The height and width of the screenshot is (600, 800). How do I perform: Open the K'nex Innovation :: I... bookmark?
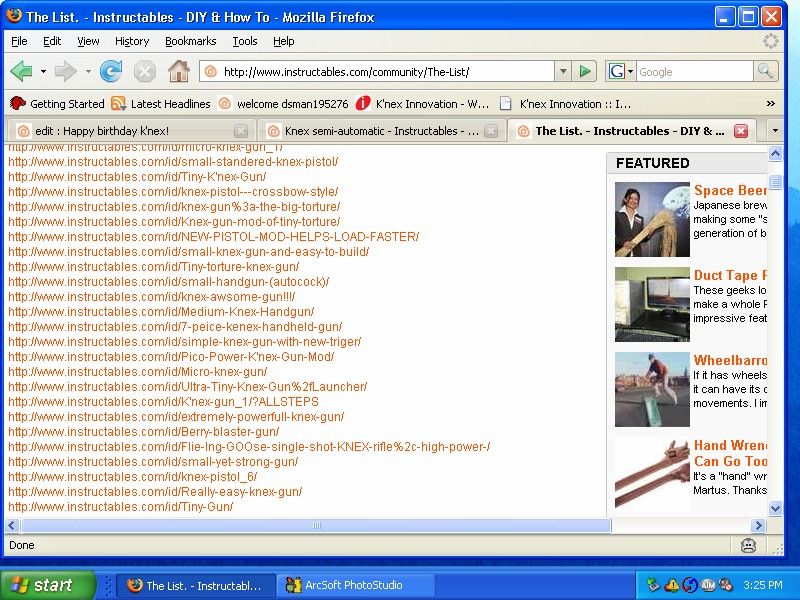(565, 104)
